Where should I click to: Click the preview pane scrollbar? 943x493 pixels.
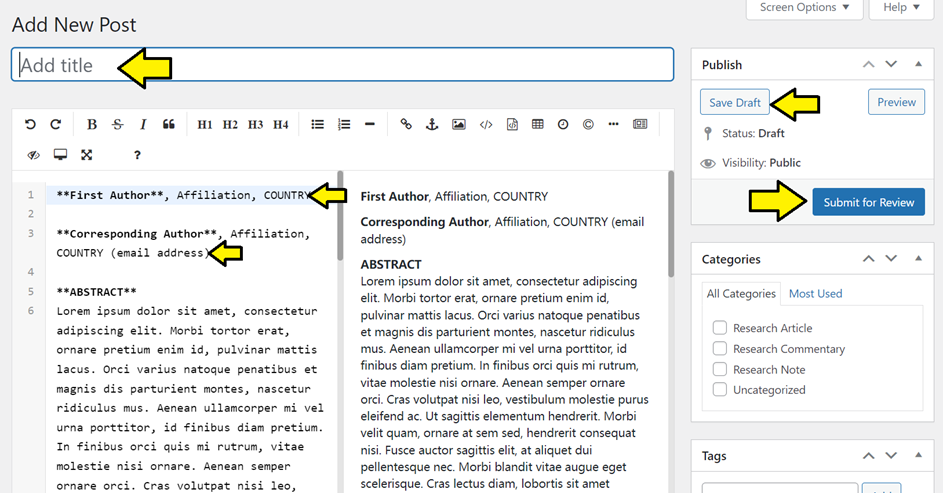click(671, 224)
